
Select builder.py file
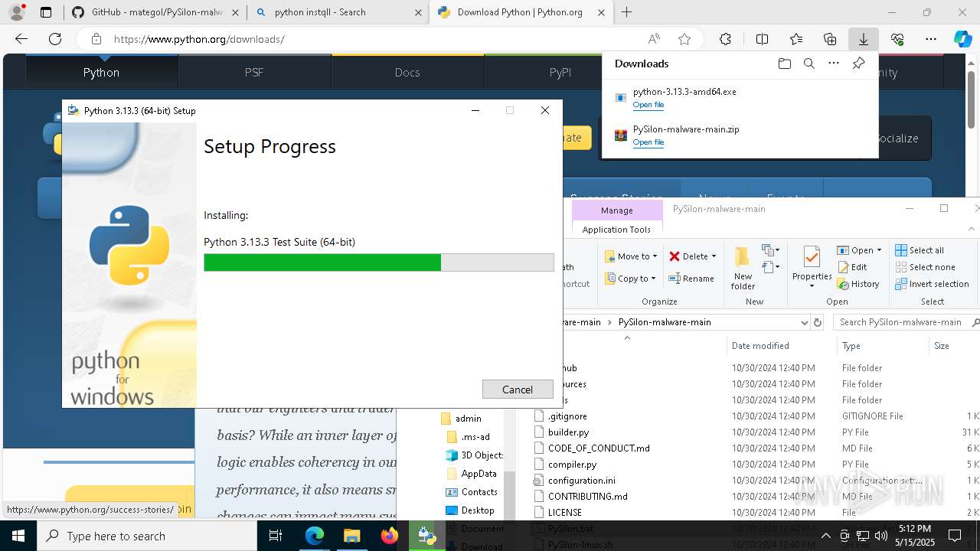[568, 432]
